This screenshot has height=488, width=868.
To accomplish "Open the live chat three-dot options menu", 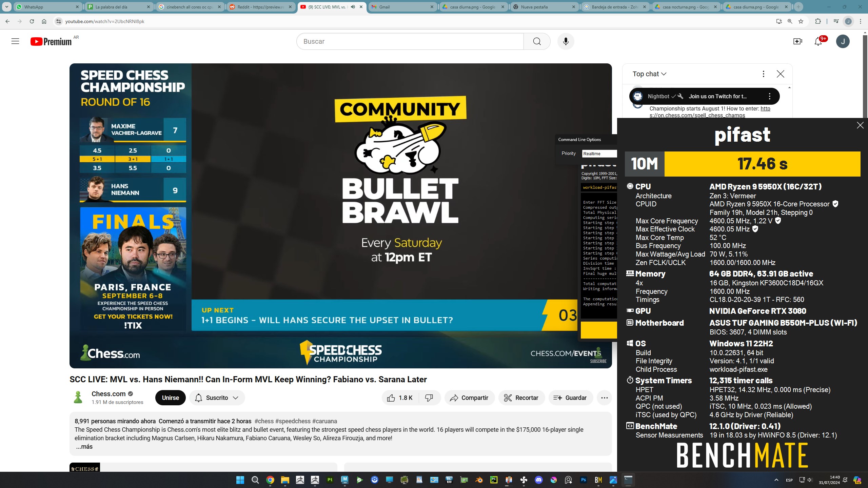I will coord(763,74).
